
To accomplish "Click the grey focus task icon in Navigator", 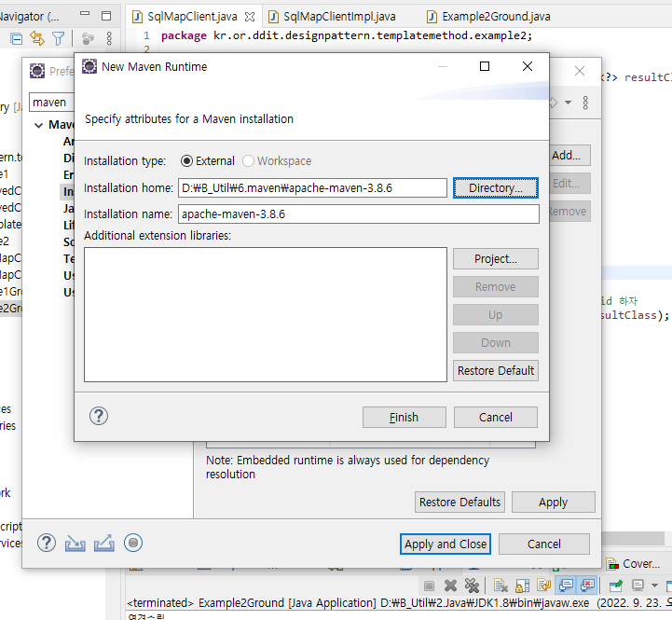I will pos(88,39).
